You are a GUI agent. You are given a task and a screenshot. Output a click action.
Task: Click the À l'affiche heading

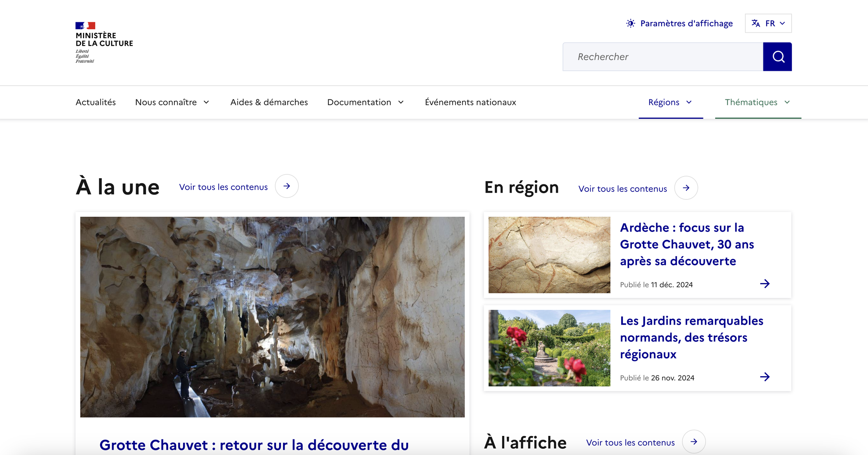click(525, 442)
